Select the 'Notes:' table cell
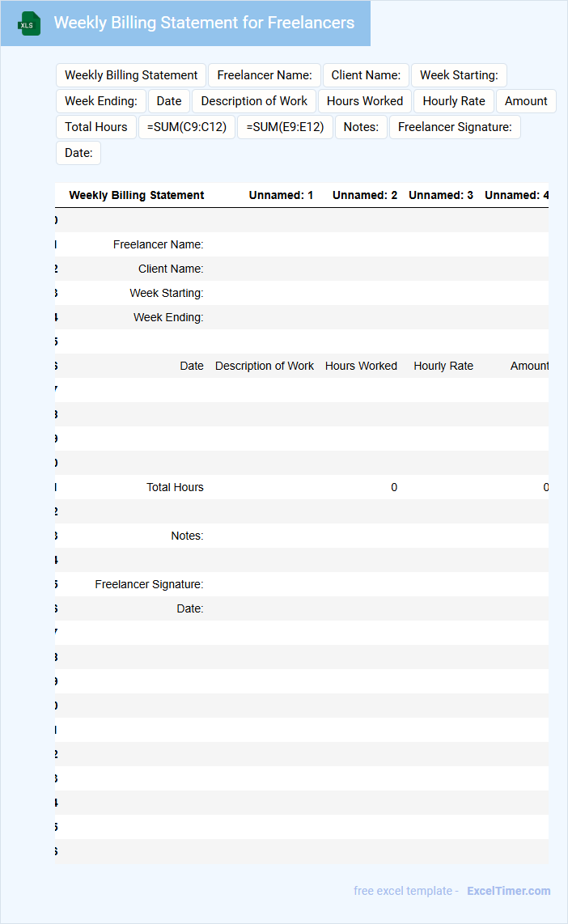Image resolution: width=568 pixels, height=924 pixels. [187, 536]
